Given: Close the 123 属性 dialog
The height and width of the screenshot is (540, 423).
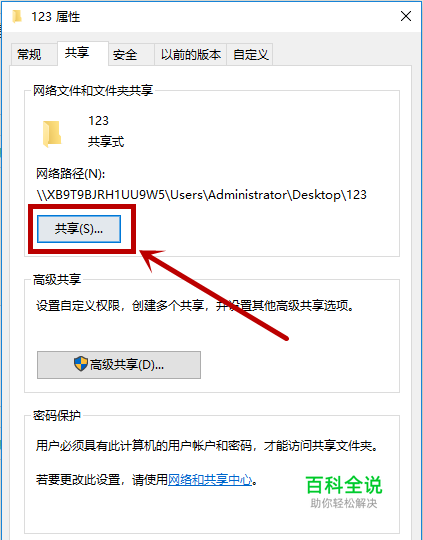Looking at the screenshot, I should click(406, 16).
